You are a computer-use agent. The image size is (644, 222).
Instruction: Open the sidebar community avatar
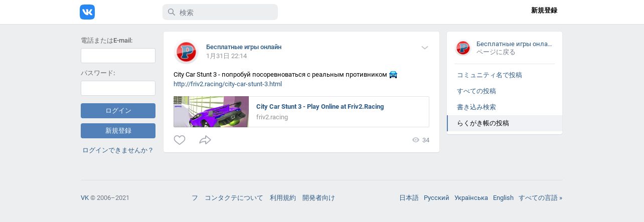coord(462,48)
